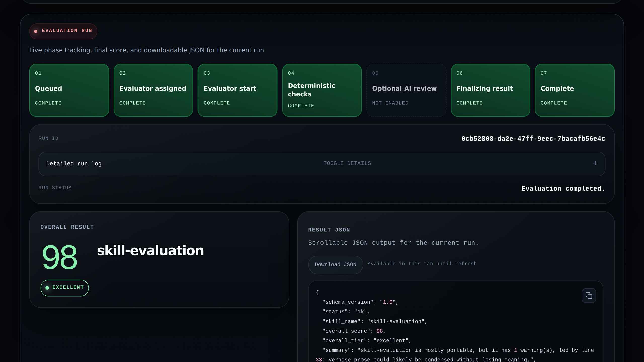The height and width of the screenshot is (362, 644).
Task: Click the "skill_name" JSON line
Action: (x=375, y=322)
